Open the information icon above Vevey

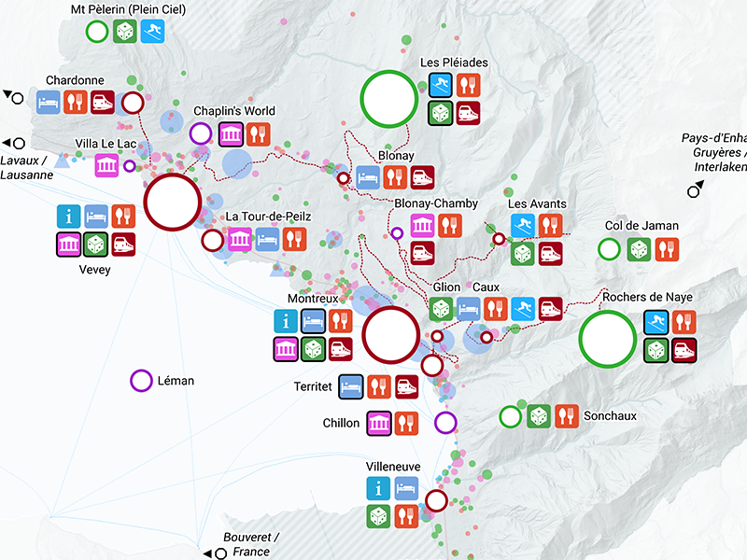pyautogui.click(x=68, y=217)
